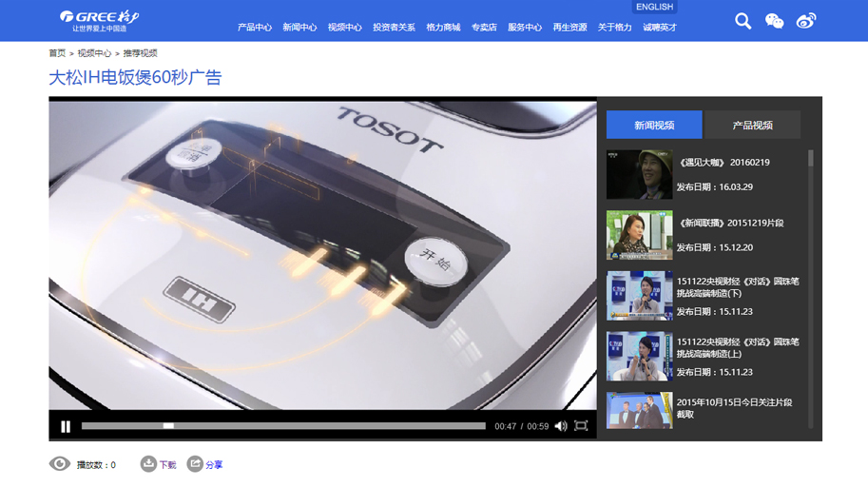Open the search magnifier icon

point(743,21)
